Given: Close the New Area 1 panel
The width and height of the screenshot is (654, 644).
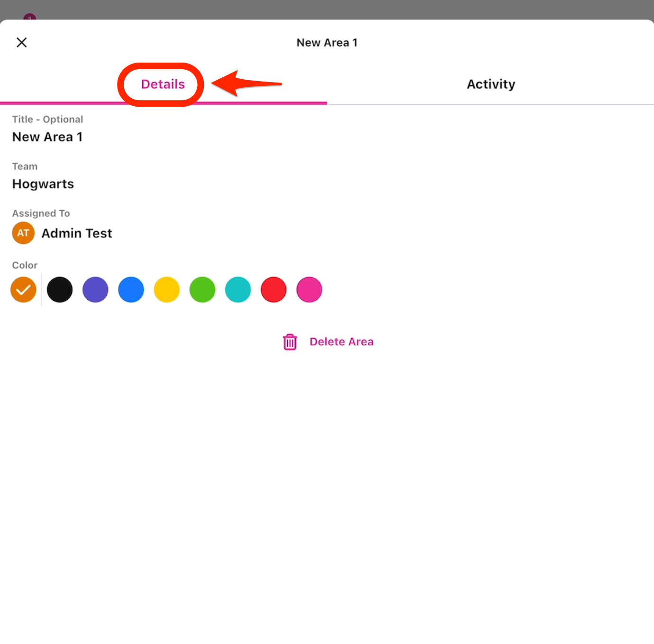Looking at the screenshot, I should coord(22,43).
